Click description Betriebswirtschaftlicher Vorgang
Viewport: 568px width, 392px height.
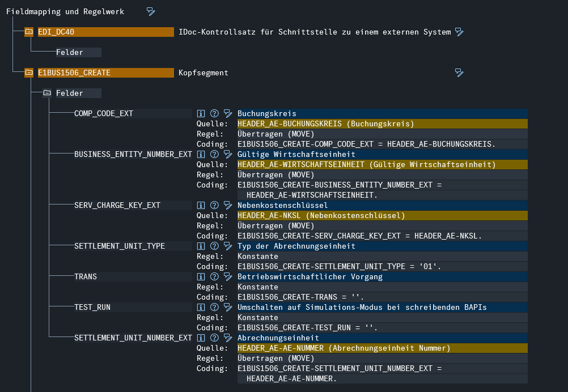tap(383, 277)
